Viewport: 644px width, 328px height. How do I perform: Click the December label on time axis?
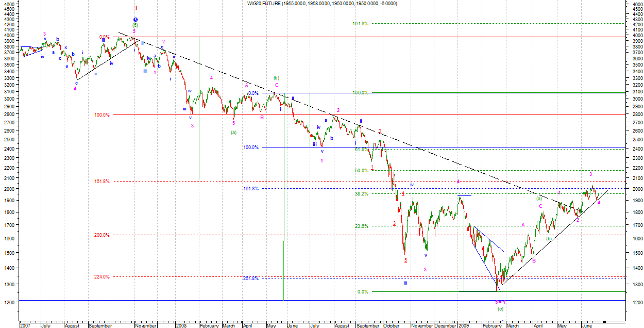coord(445,325)
